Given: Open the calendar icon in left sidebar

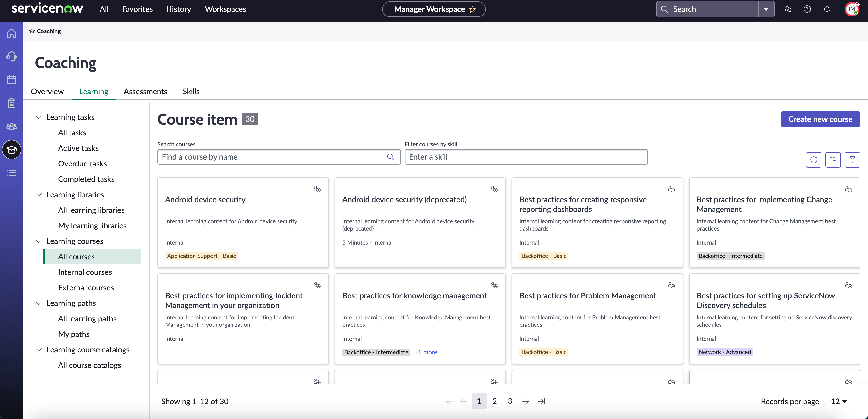Looking at the screenshot, I should [x=11, y=79].
